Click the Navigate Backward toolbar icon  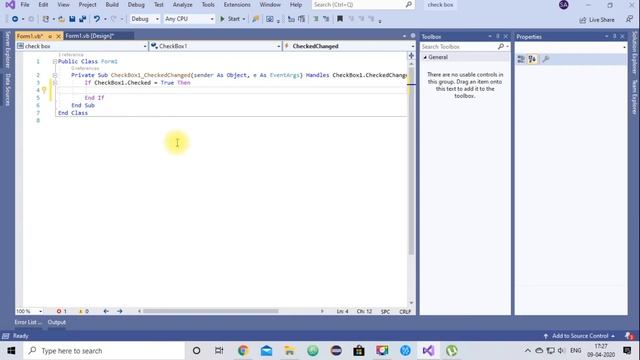(15, 19)
